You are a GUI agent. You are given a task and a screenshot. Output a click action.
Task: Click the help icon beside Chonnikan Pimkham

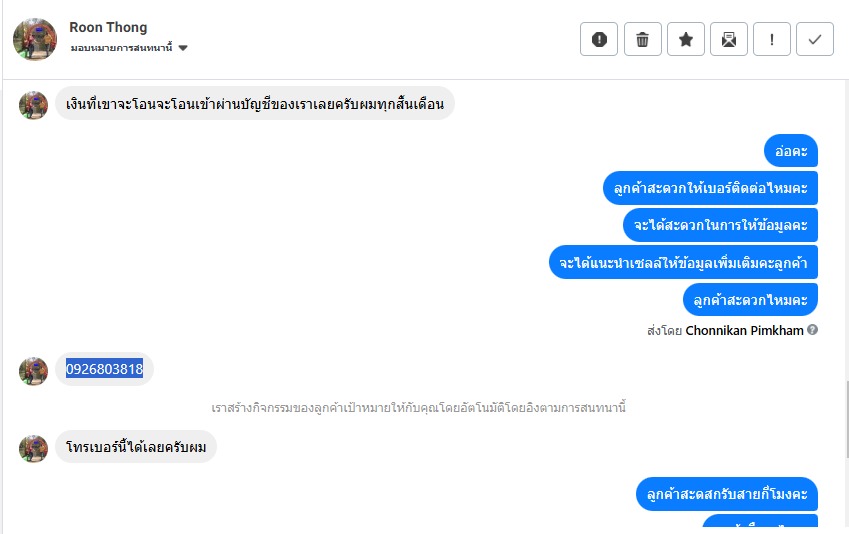coord(813,330)
